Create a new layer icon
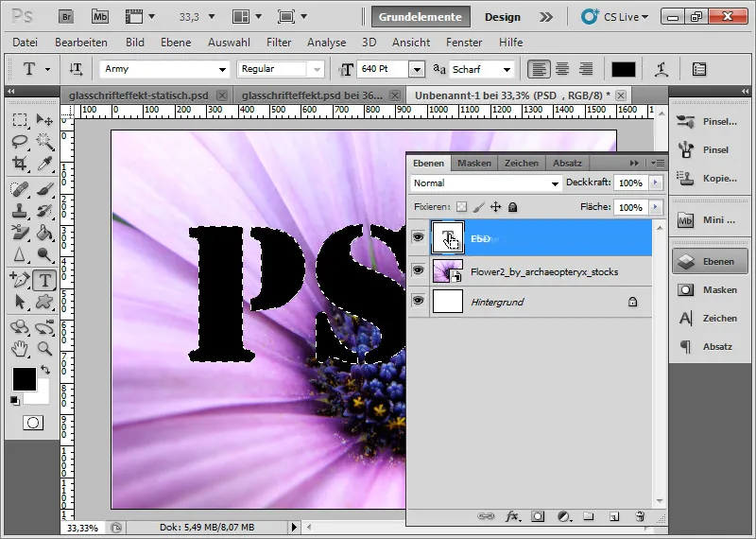Viewport: 756px width, 539px height. 613,517
